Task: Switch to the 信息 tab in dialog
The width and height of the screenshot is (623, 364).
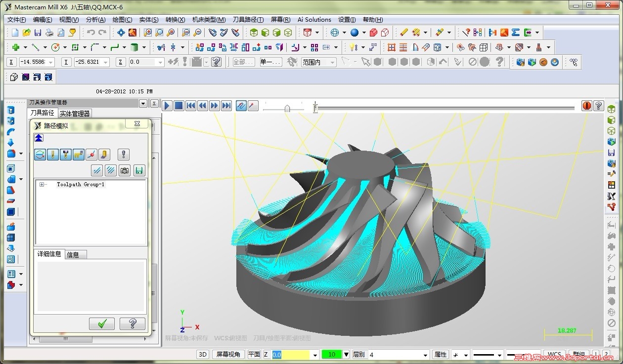Action: pyautogui.click(x=73, y=255)
